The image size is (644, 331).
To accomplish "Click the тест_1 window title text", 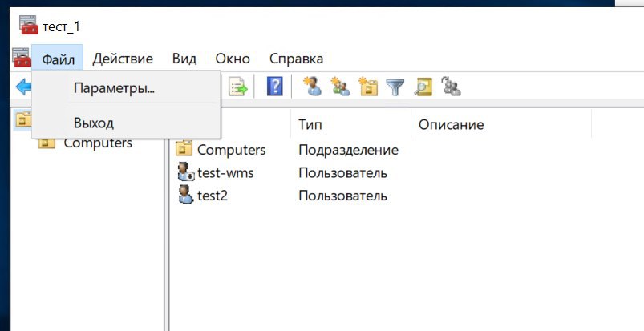I will (61, 27).
